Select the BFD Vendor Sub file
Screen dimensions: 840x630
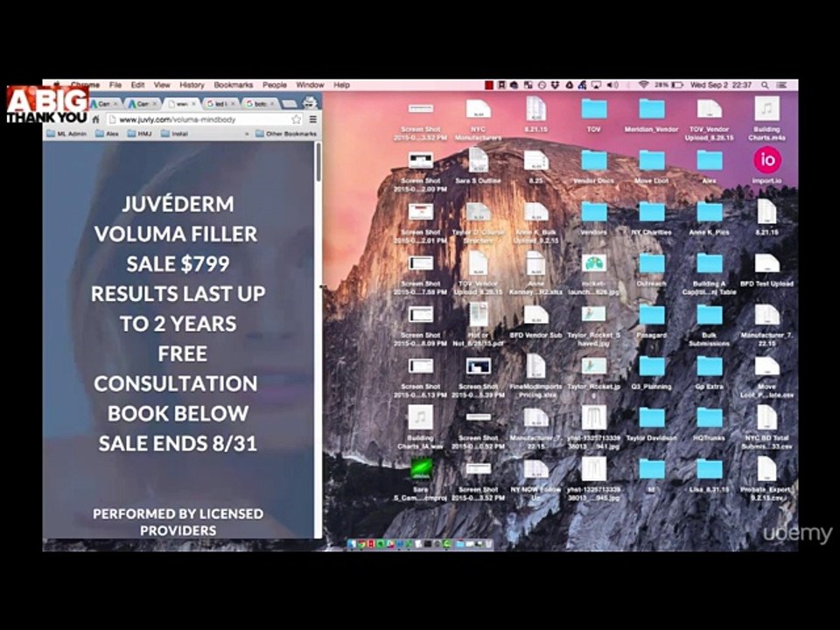535,315
